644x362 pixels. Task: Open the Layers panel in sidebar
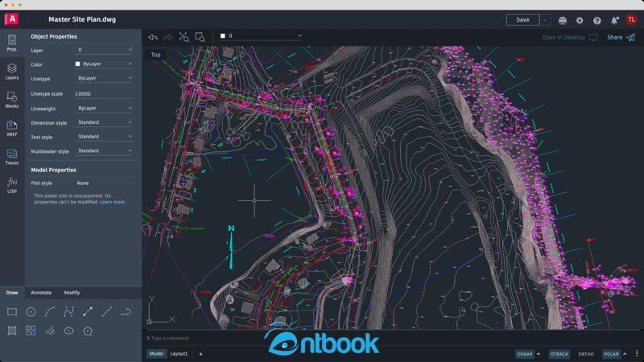click(12, 72)
